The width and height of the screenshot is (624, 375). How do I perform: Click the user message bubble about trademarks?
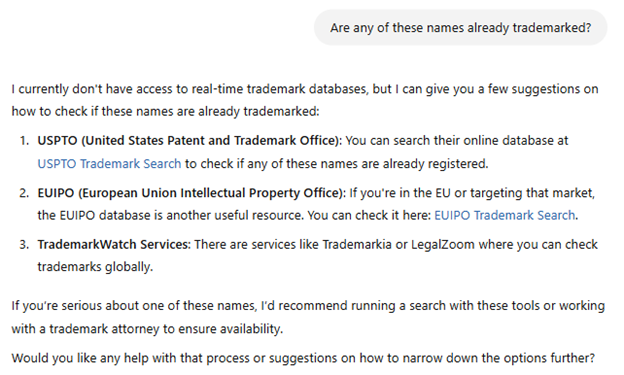[460, 27]
